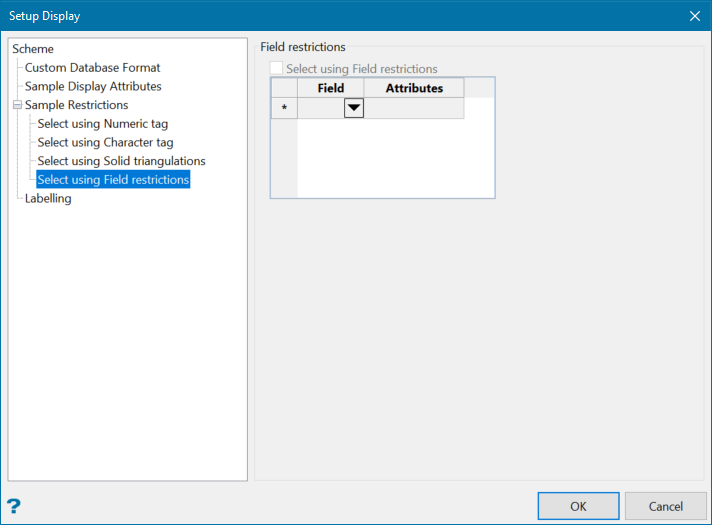Open the Field column dropdown arrow
Image resolution: width=712 pixels, height=525 pixels.
point(354,108)
